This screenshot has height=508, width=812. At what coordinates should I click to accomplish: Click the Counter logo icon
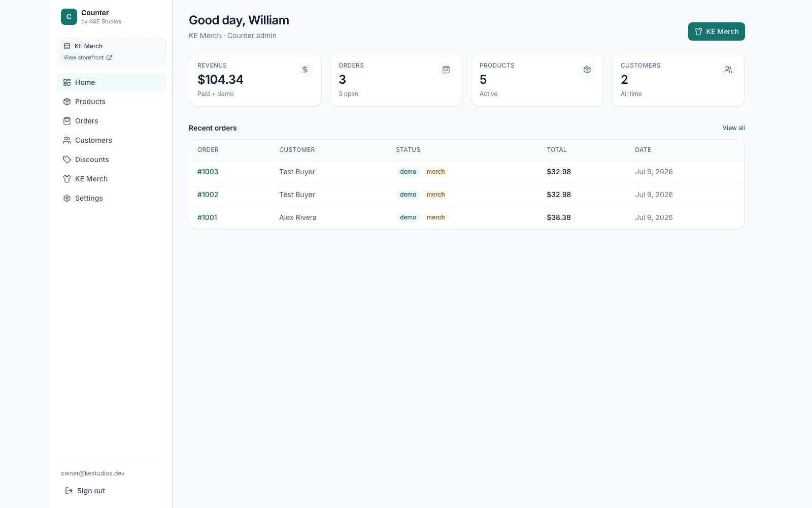(69, 17)
